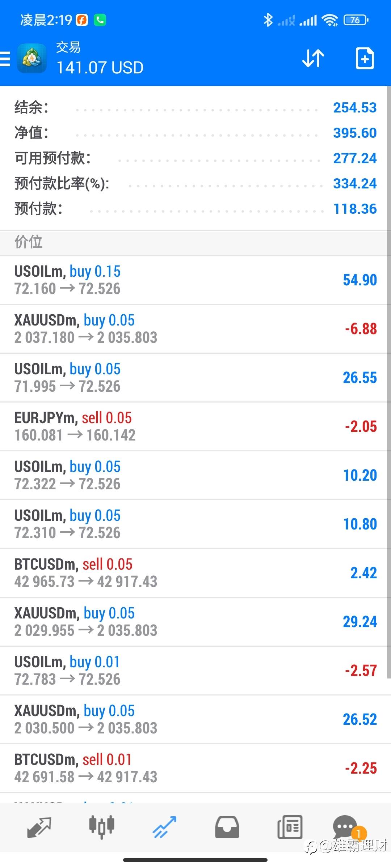
Task: Sort positions with the up-down arrows icon
Action: [x=313, y=58]
